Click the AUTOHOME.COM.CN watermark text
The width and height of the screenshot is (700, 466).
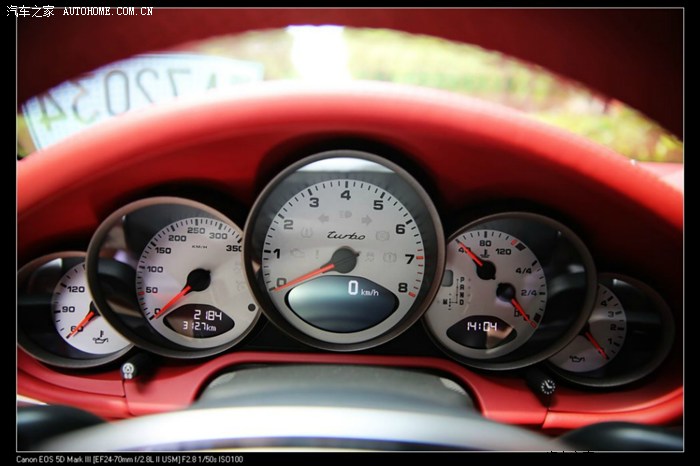108,11
